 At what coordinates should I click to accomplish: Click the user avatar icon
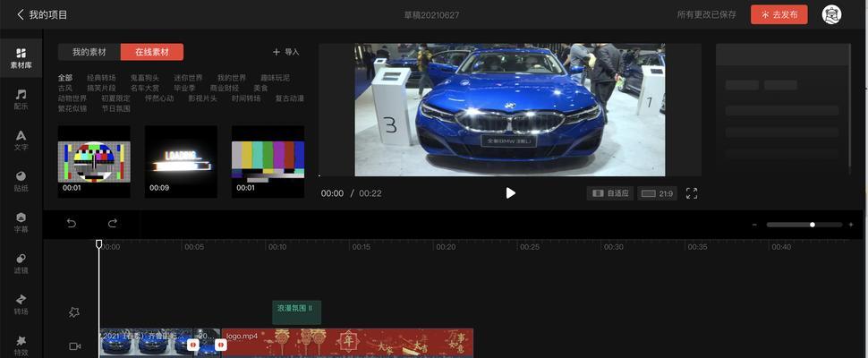831,14
